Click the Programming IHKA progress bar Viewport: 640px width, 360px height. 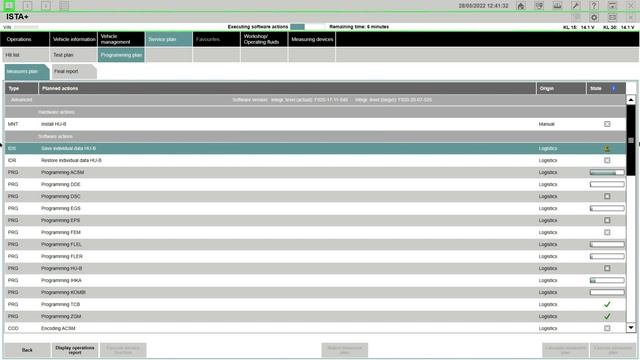(x=607, y=280)
